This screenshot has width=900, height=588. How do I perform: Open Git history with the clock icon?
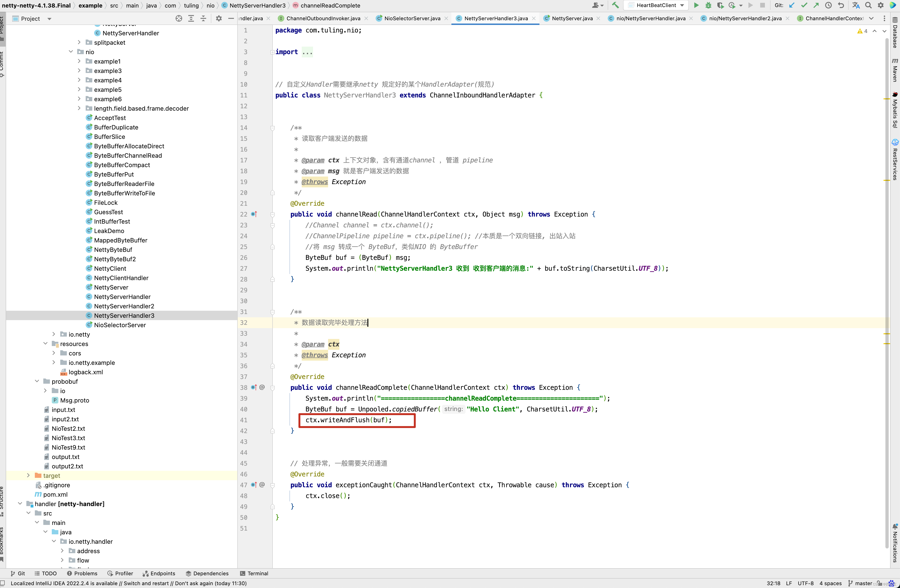pos(828,5)
